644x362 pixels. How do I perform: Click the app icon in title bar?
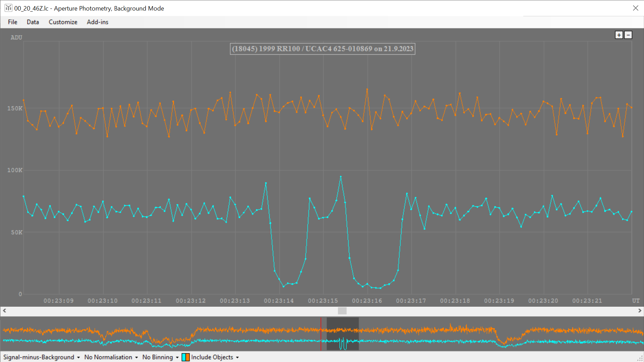pyautogui.click(x=8, y=8)
